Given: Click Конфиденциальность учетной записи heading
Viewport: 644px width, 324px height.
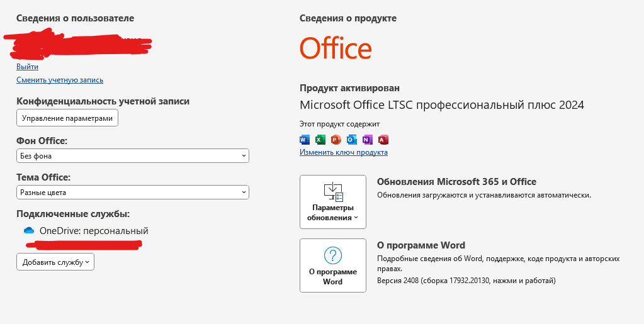Looking at the screenshot, I should coord(103,101).
